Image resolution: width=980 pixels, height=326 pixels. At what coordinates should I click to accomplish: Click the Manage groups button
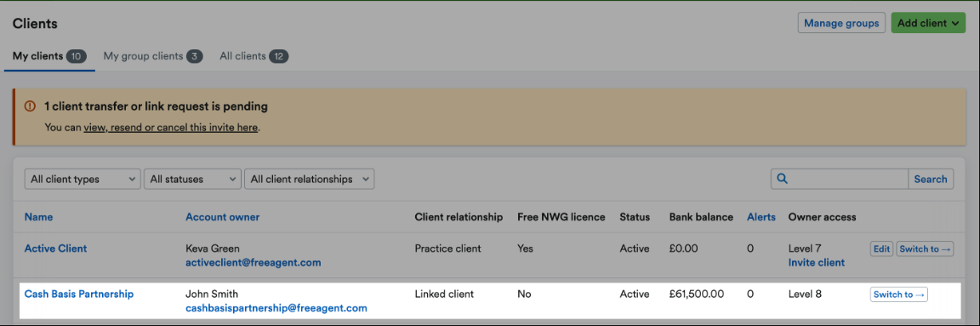point(841,23)
